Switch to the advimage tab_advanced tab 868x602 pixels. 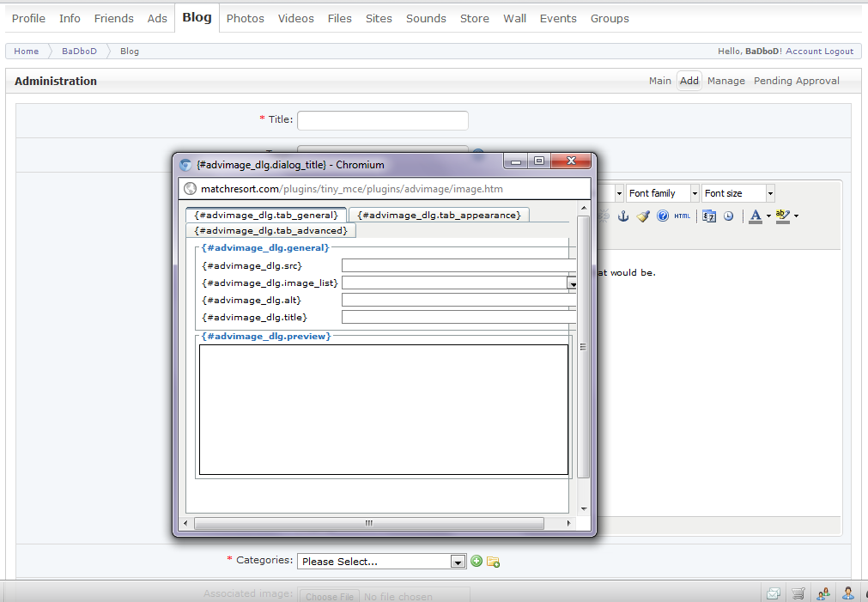270,230
